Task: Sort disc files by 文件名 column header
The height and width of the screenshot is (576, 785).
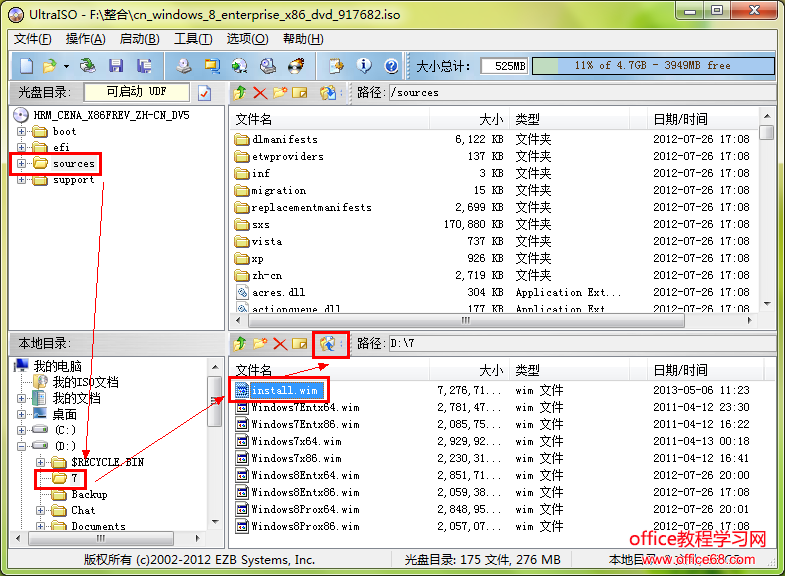Action: [330, 119]
